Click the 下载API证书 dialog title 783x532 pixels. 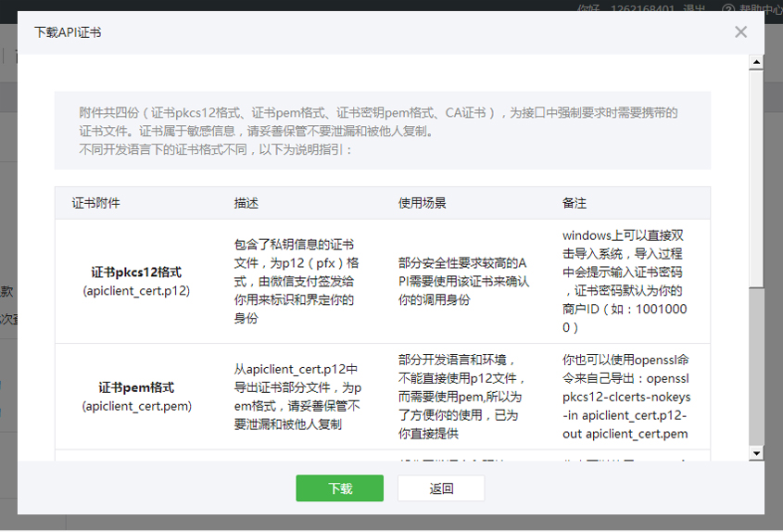tap(68, 32)
